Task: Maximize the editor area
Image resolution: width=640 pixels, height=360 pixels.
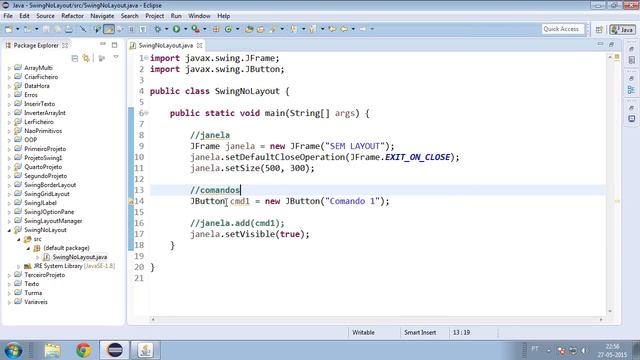Action: click(611, 44)
